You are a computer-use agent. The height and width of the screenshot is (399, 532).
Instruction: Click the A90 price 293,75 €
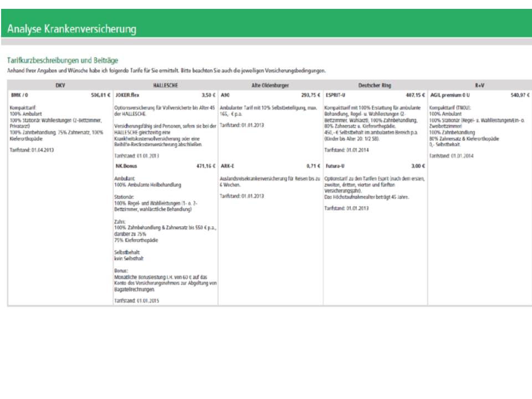tap(310, 95)
